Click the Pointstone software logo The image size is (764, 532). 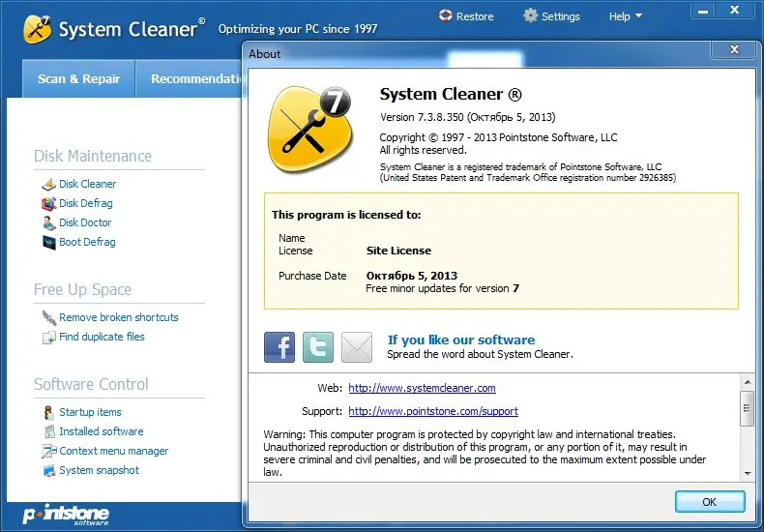pyautogui.click(x=66, y=515)
